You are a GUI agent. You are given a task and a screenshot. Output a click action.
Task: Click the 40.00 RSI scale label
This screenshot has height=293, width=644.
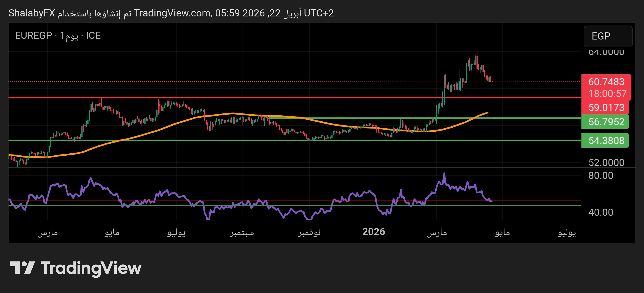pyautogui.click(x=601, y=212)
